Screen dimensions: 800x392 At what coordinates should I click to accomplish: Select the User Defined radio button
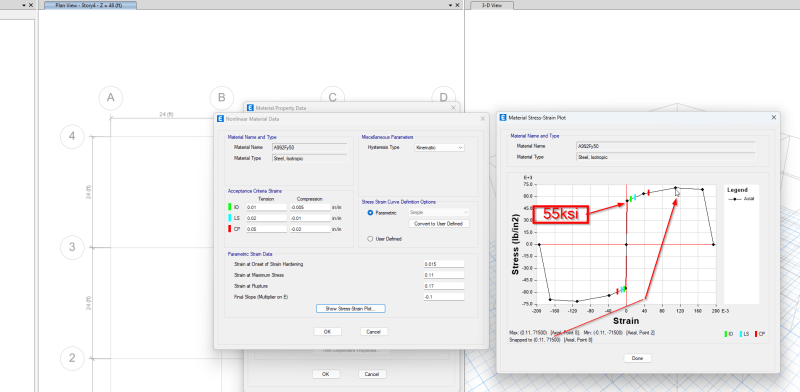[370, 239]
